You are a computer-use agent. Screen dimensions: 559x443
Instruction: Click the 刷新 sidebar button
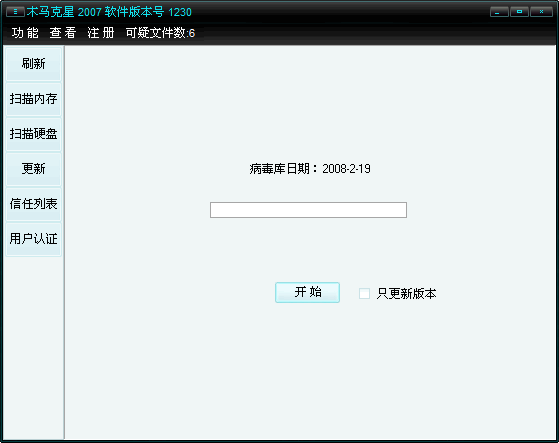(x=34, y=64)
